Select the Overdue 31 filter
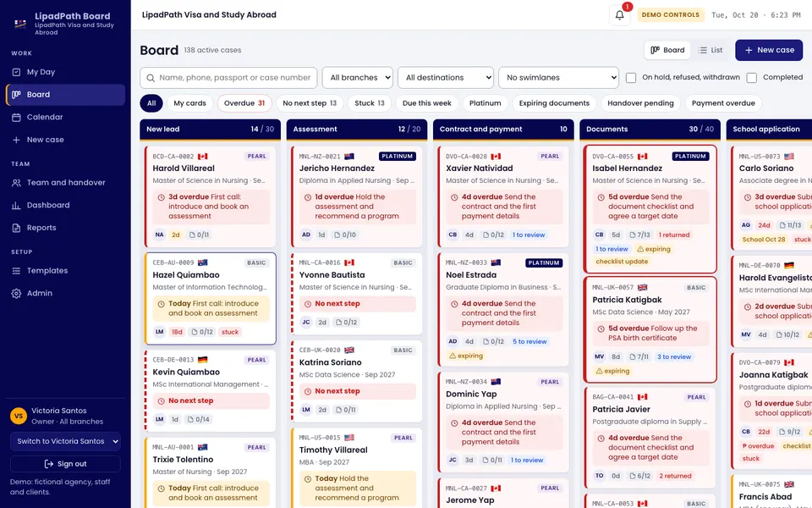The image size is (812, 508). pos(244,103)
